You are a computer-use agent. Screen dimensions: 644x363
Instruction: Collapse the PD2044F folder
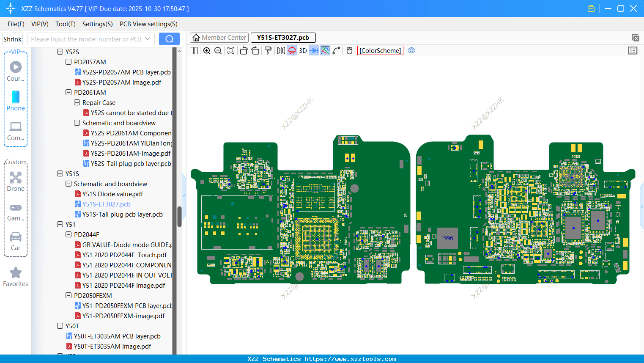(69, 235)
